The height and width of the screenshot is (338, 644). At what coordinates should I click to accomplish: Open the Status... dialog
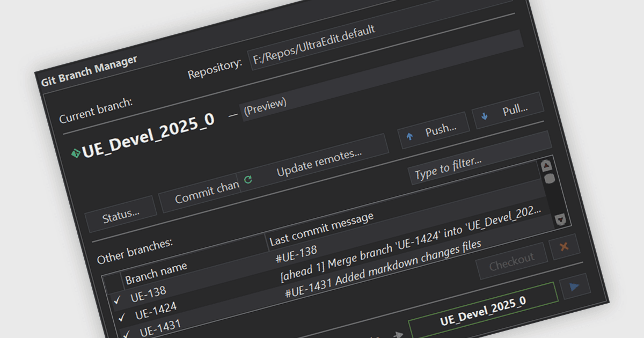pyautogui.click(x=121, y=215)
